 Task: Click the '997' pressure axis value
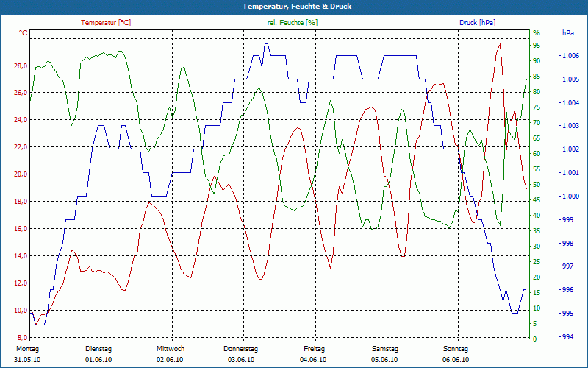tap(567, 266)
